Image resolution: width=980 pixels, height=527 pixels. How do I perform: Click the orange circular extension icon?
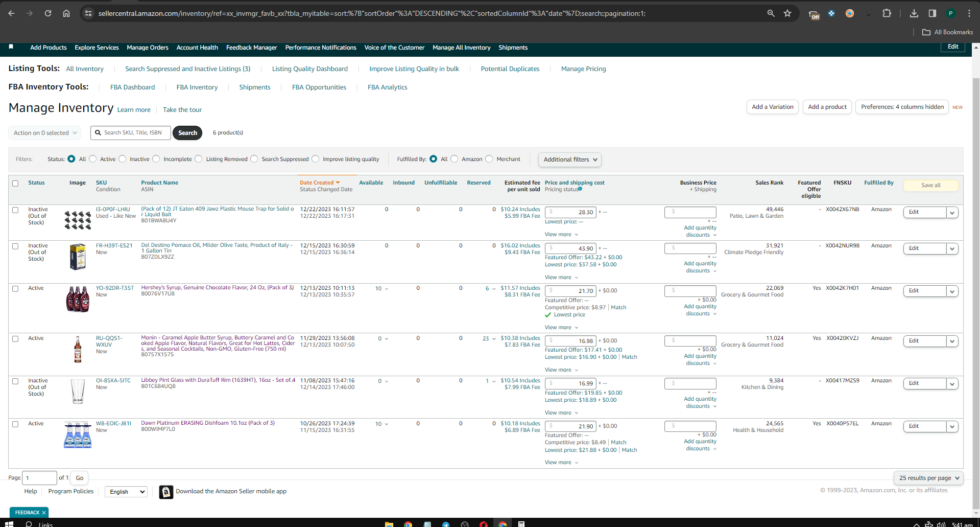point(850,13)
